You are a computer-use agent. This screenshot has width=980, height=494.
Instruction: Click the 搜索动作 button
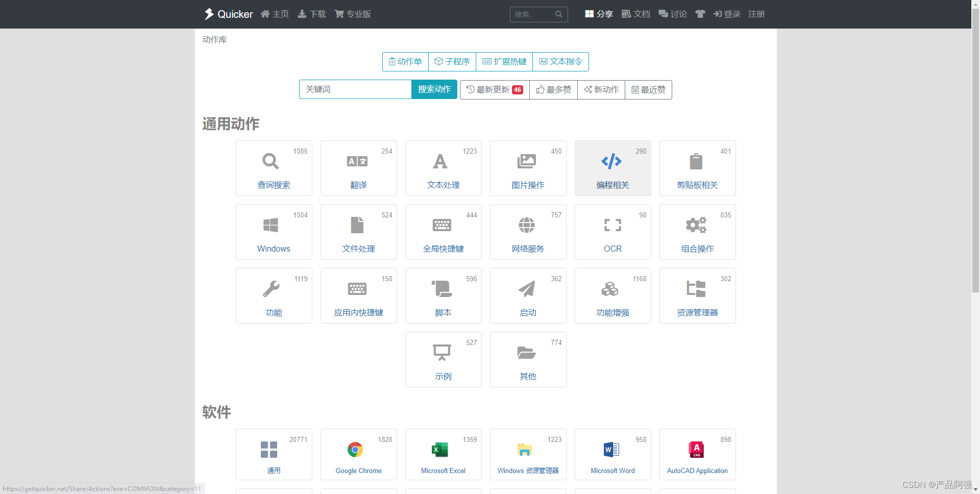pos(434,89)
